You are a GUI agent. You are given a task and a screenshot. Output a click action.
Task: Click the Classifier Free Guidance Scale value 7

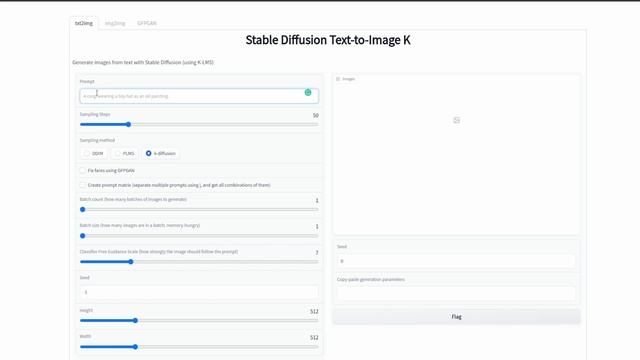[x=317, y=253]
